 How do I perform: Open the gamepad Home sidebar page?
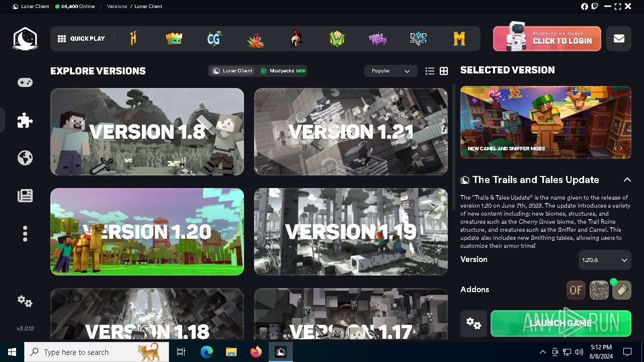click(x=25, y=82)
